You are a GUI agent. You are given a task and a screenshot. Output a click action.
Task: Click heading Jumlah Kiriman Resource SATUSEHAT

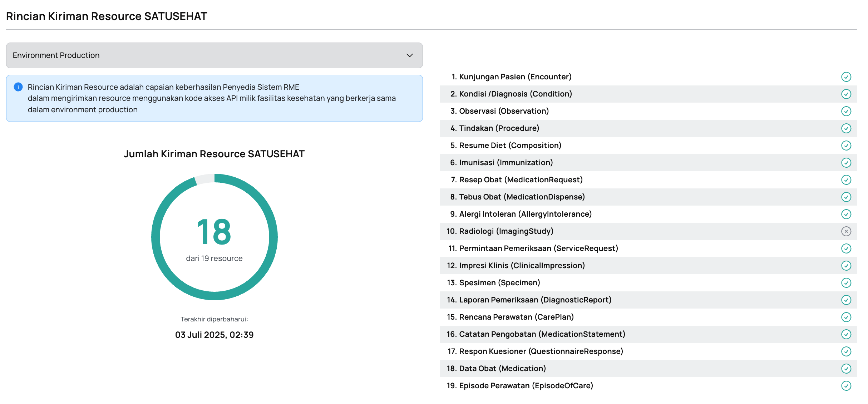pyautogui.click(x=214, y=154)
